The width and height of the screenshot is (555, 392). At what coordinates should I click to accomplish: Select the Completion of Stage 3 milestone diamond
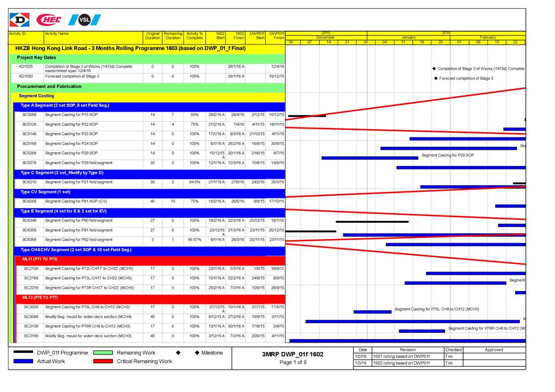(434, 69)
